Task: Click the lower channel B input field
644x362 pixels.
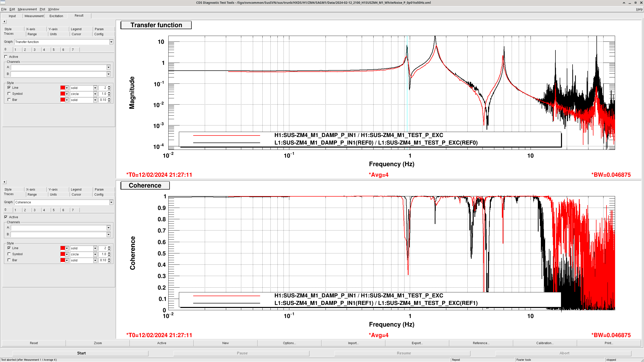Action: [x=59, y=235]
